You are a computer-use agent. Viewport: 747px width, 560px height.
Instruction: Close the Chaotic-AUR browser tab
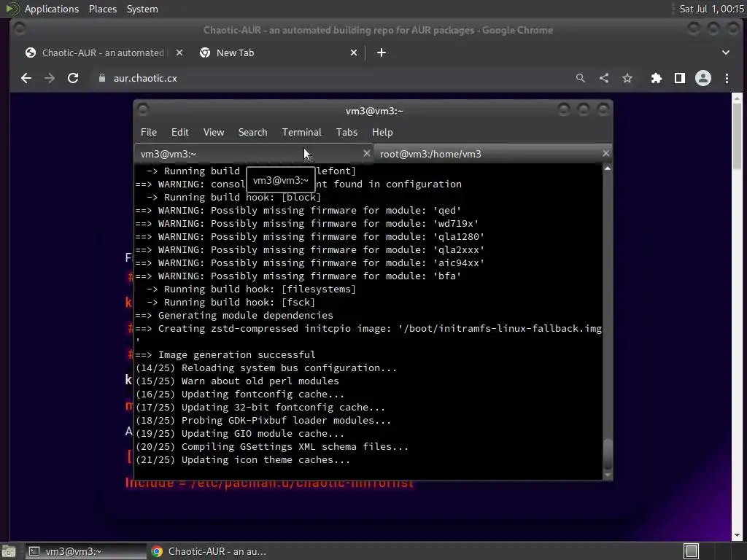coord(179,52)
